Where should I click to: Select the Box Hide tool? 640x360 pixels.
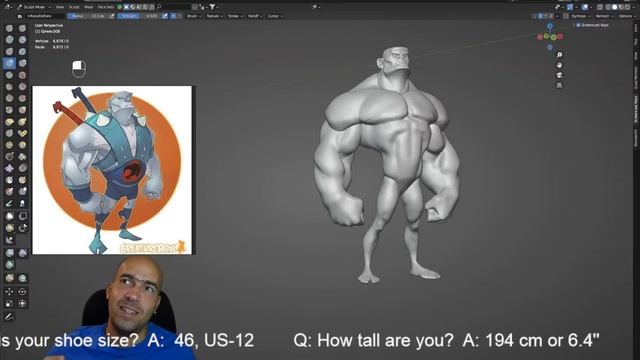(22, 216)
